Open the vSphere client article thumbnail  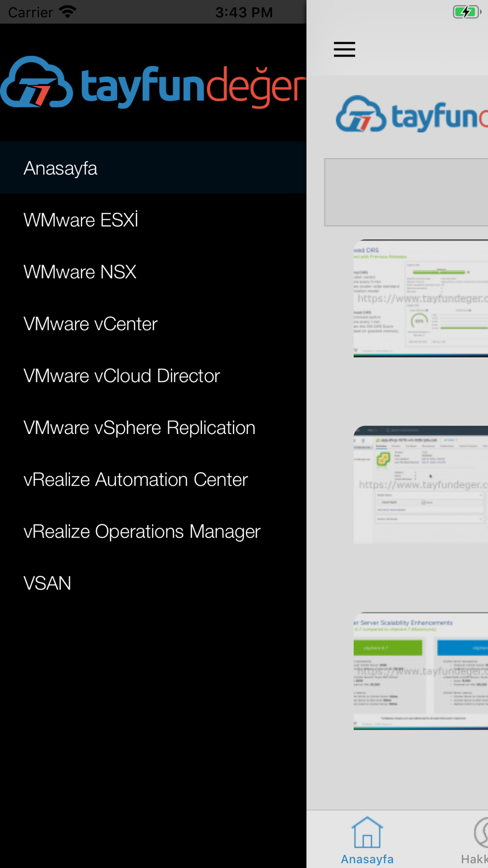click(421, 485)
